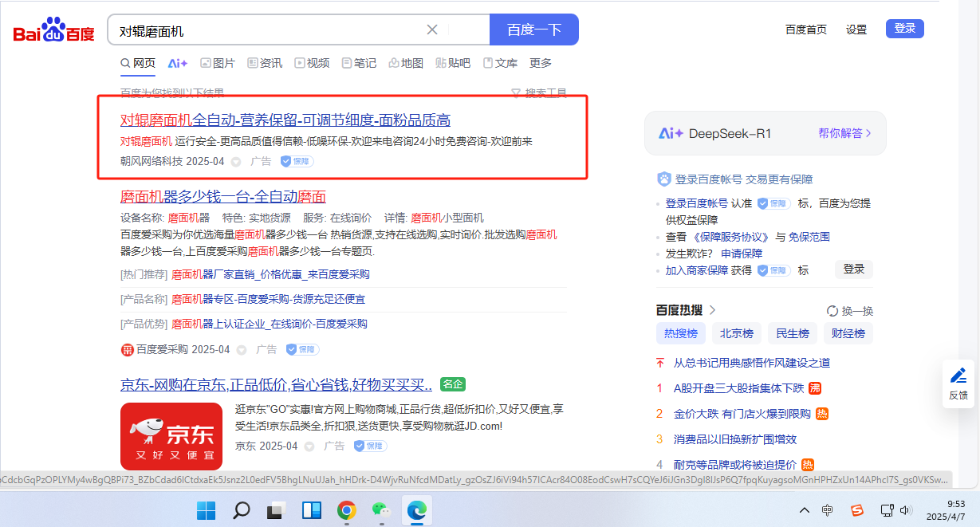The height and width of the screenshot is (527, 980).
Task: Expand dropdown arrow next to 朝风网络科技 2025-04
Action: click(235, 162)
